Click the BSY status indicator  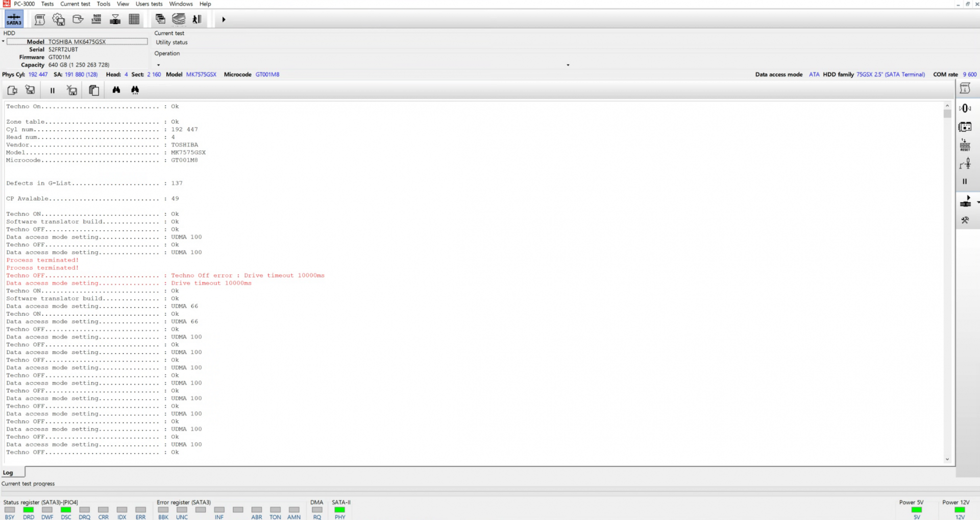click(x=10, y=510)
